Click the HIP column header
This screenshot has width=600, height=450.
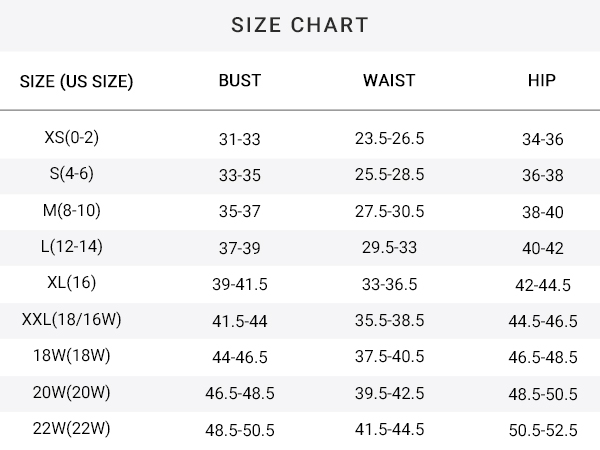(542, 80)
